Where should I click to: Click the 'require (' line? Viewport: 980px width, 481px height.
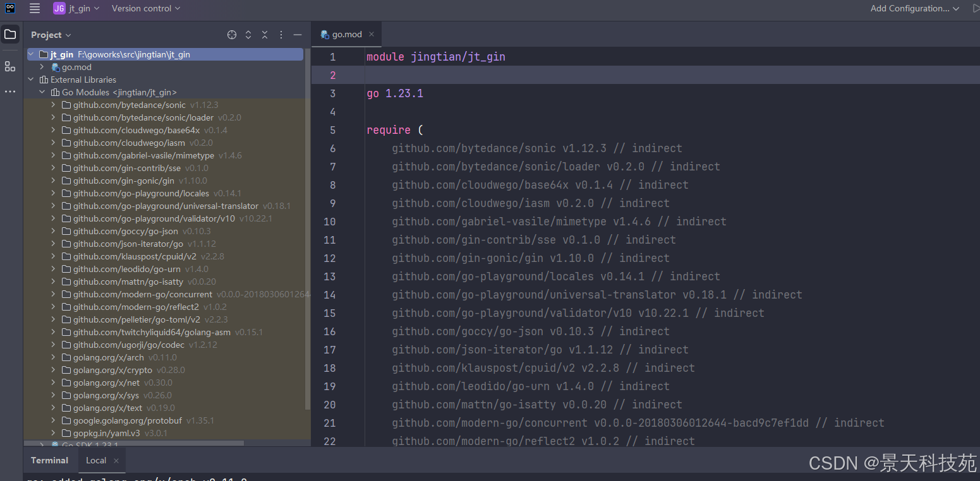(395, 130)
